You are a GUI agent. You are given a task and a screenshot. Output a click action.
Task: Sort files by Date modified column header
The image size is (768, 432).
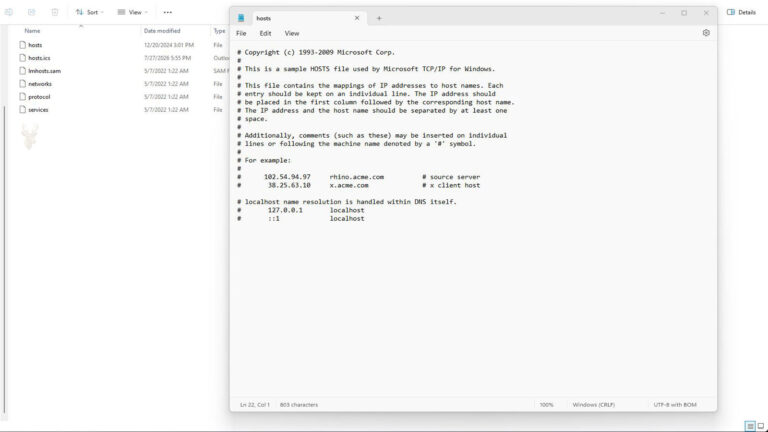click(x=162, y=31)
